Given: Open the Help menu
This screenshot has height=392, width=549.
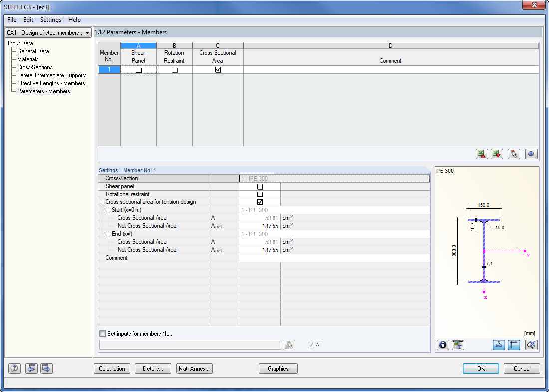Looking at the screenshot, I should (74, 20).
